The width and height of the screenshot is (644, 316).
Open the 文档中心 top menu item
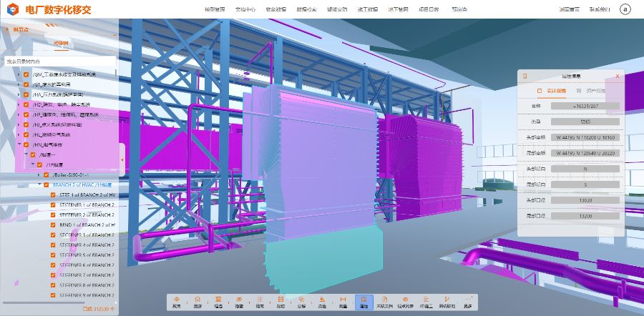click(x=245, y=10)
